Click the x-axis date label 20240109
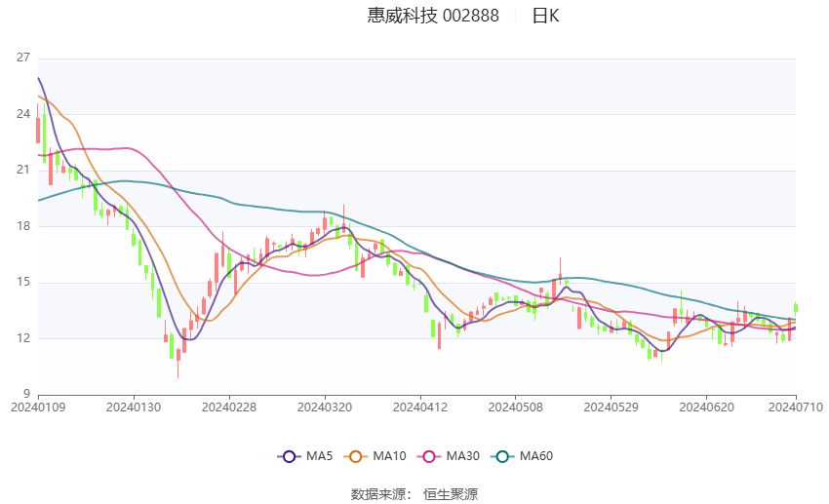This screenshot has width=829, height=504. (x=38, y=407)
